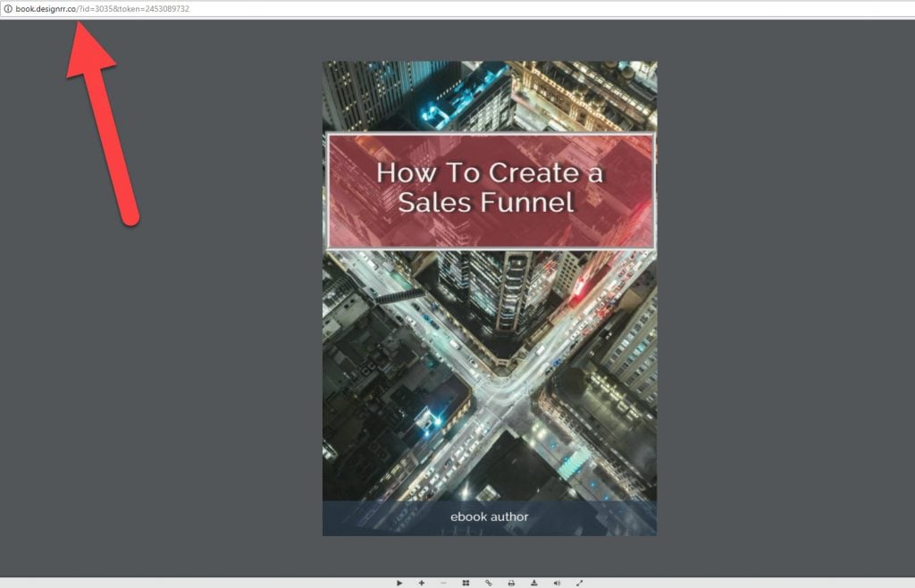915x588 pixels.
Task: Print the ebook using the printer icon
Action: (509, 582)
